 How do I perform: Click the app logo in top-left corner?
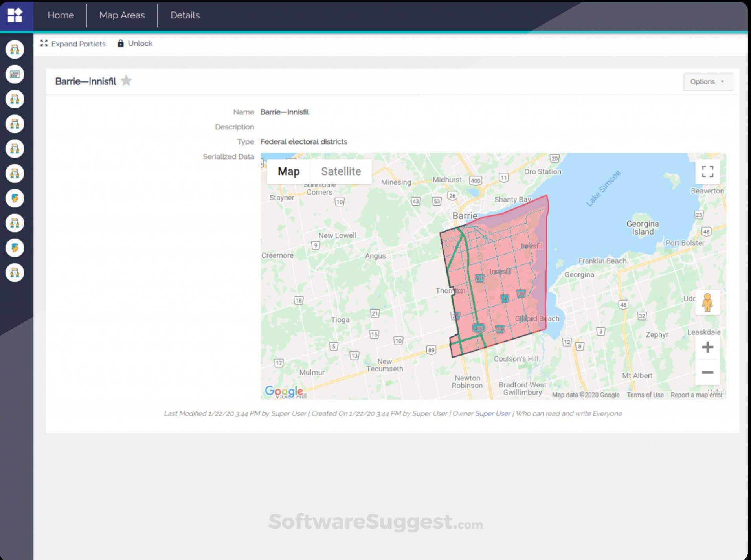(x=15, y=15)
